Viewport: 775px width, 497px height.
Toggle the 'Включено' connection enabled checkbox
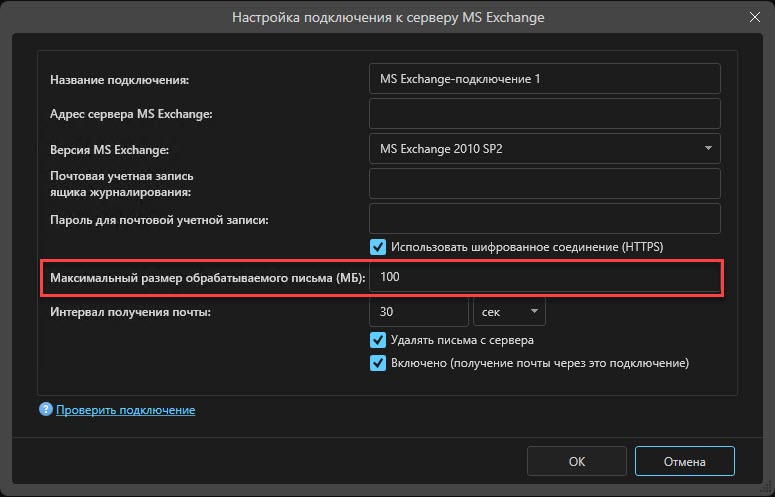[x=378, y=363]
